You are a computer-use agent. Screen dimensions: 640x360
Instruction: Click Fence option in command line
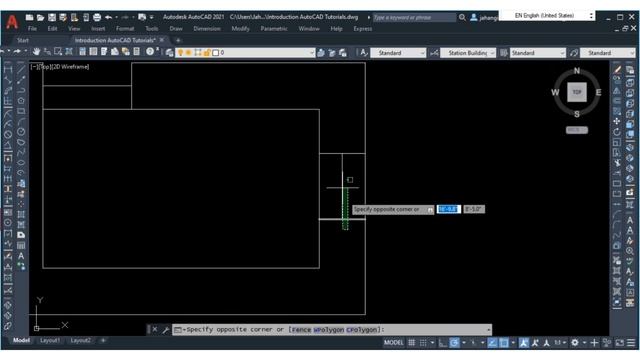click(301, 329)
